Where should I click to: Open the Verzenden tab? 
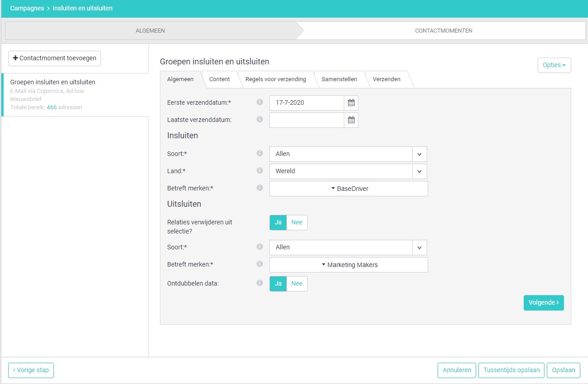coord(386,79)
